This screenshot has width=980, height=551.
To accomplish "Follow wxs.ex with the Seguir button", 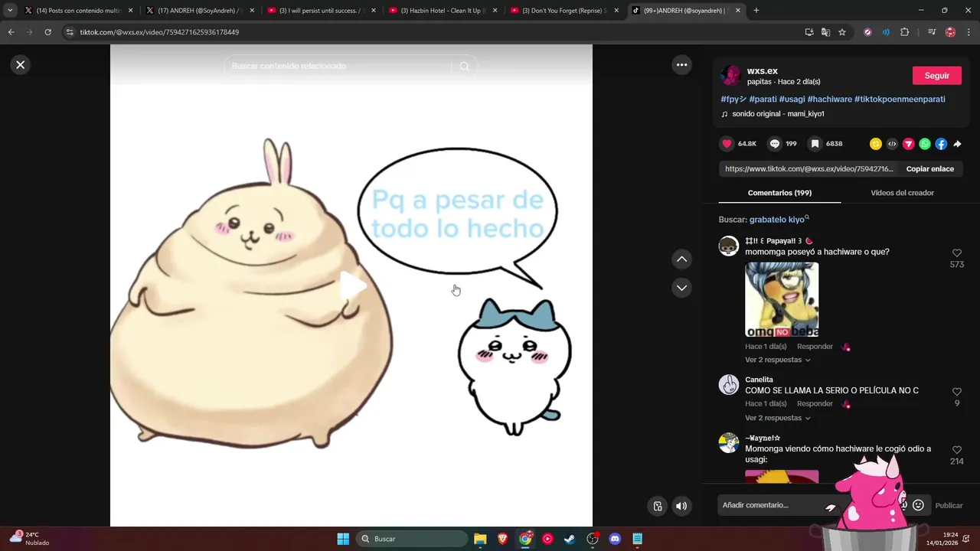I will coord(936,76).
